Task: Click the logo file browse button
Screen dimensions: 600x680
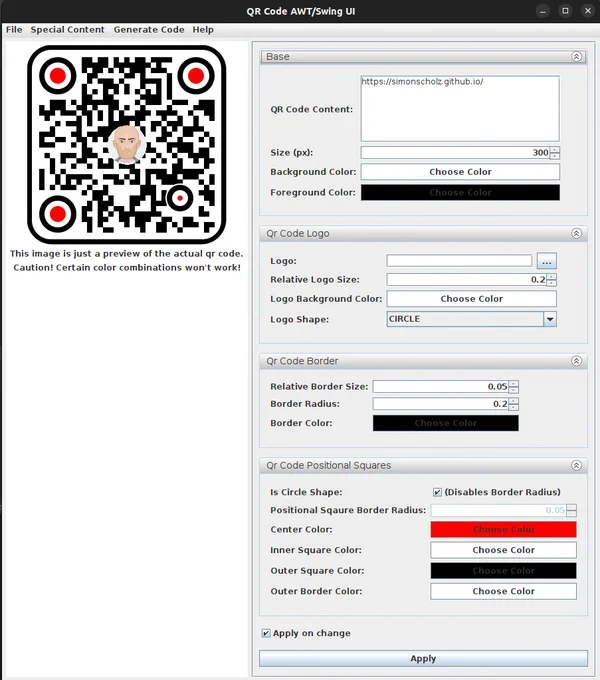Action: (547, 261)
